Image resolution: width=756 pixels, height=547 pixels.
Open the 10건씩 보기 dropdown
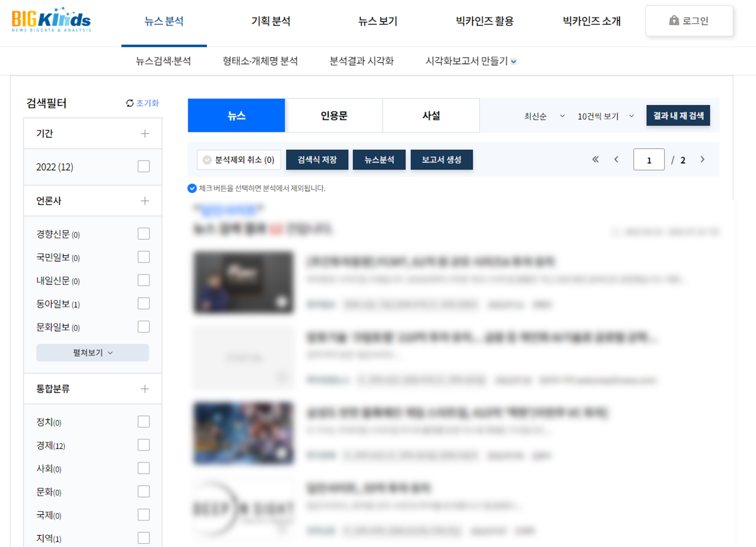tap(605, 116)
